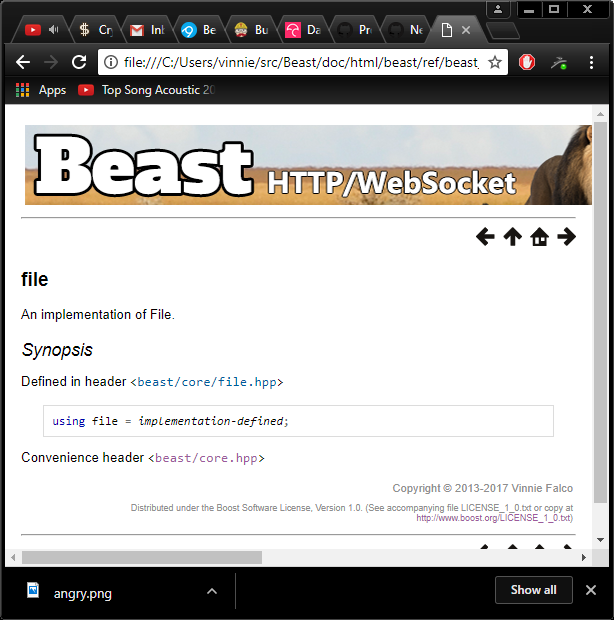Reload the current page

pos(79,62)
